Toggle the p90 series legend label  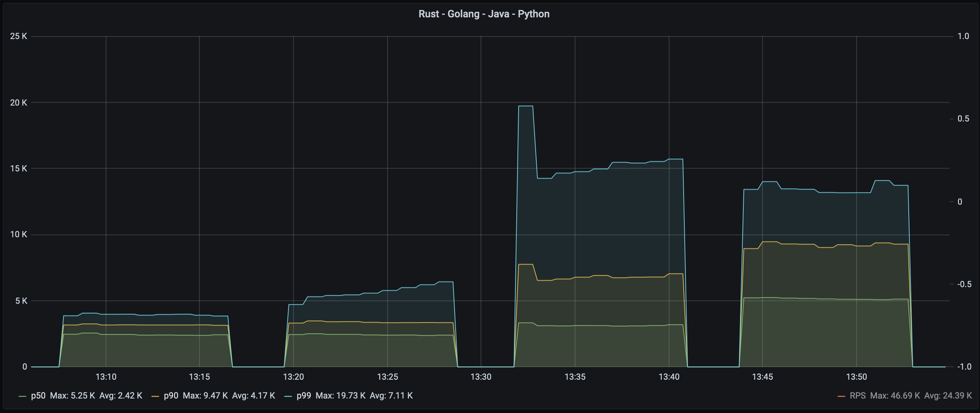pos(171,396)
